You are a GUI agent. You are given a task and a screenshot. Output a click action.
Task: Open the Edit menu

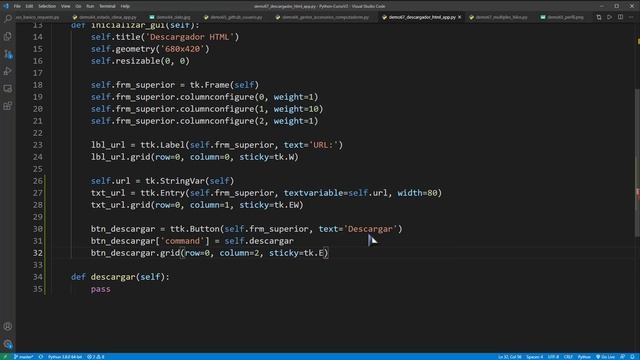pyautogui.click(x=29, y=6)
